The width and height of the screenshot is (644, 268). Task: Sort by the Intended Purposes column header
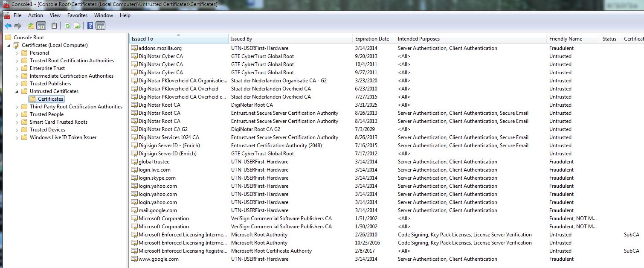pos(471,39)
